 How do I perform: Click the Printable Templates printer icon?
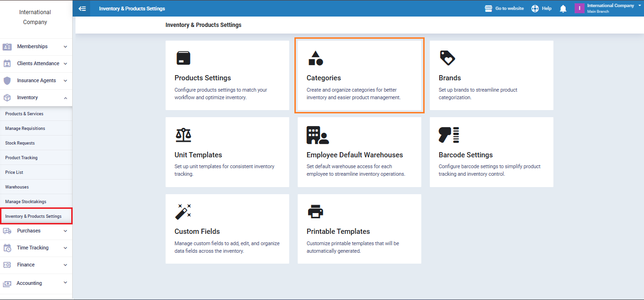[315, 212]
